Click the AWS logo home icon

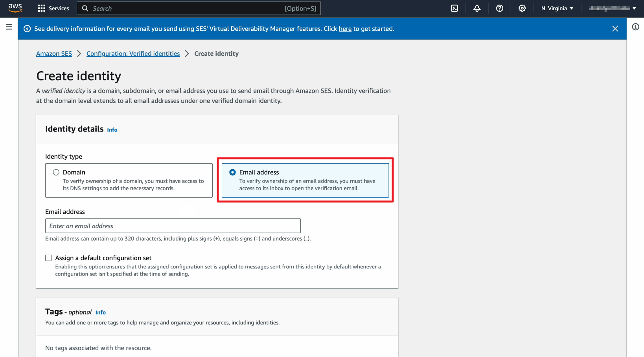click(15, 8)
